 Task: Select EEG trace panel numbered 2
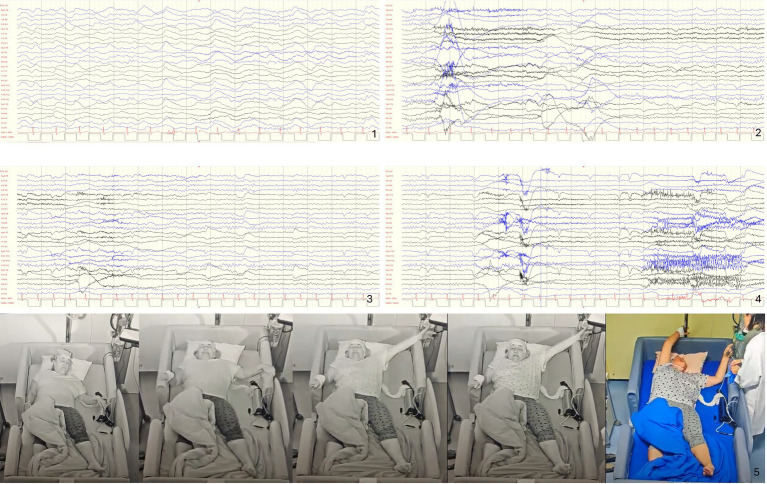(575, 71)
